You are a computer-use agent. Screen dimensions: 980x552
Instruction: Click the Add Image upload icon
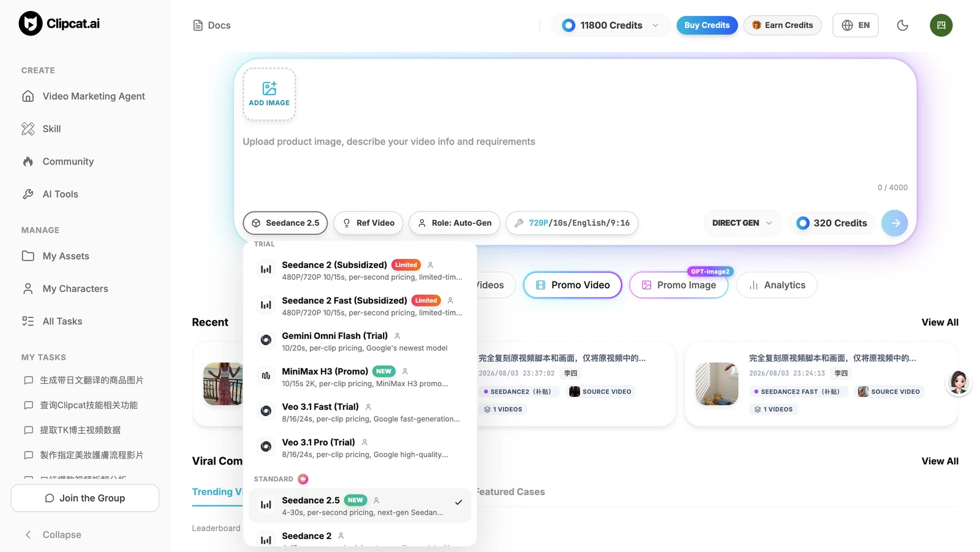[x=269, y=89]
